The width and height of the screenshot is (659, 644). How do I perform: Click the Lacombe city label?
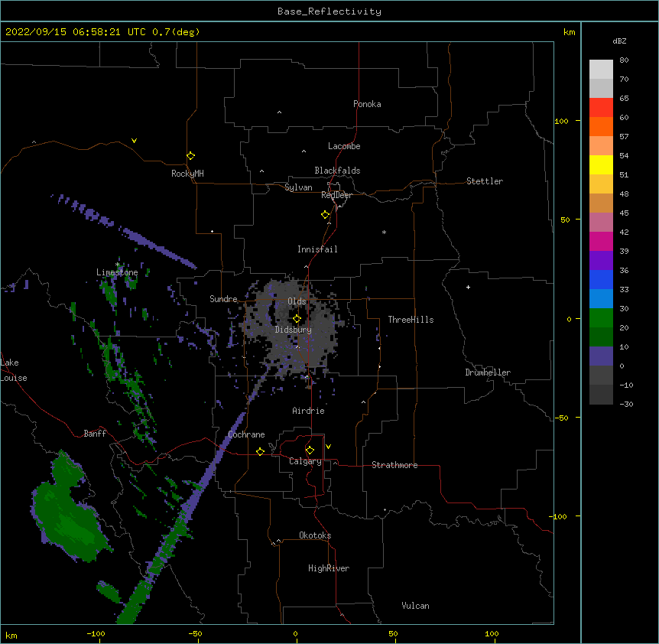click(x=344, y=146)
